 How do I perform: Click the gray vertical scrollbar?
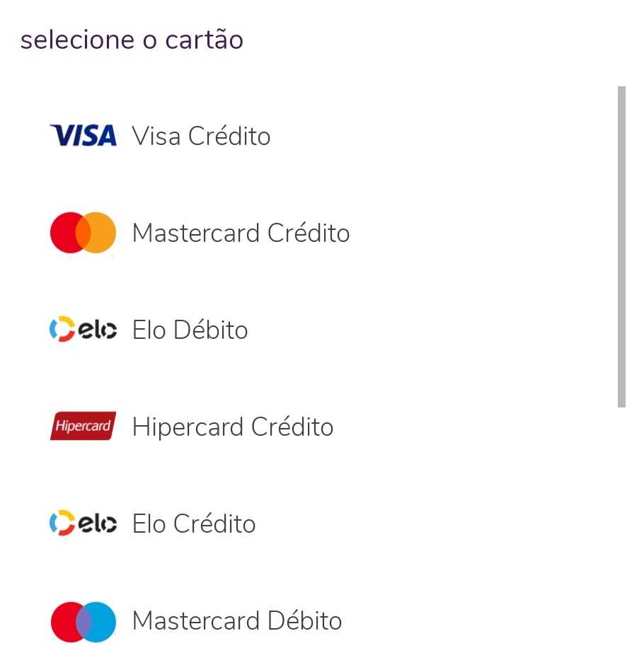[x=621, y=247]
